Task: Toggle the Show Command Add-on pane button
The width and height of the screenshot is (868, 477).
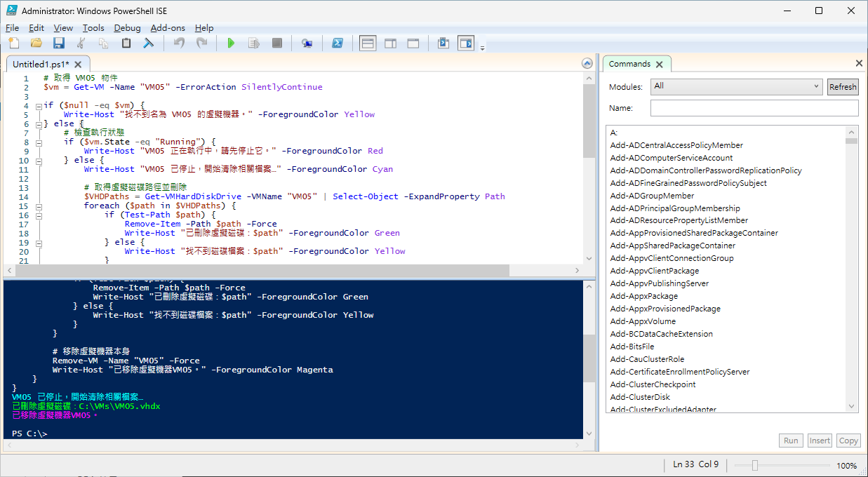Action: (466, 43)
